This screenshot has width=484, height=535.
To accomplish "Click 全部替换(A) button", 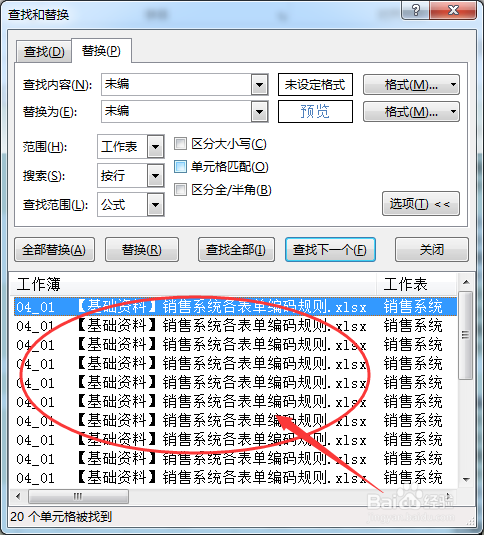I will pyautogui.click(x=55, y=250).
